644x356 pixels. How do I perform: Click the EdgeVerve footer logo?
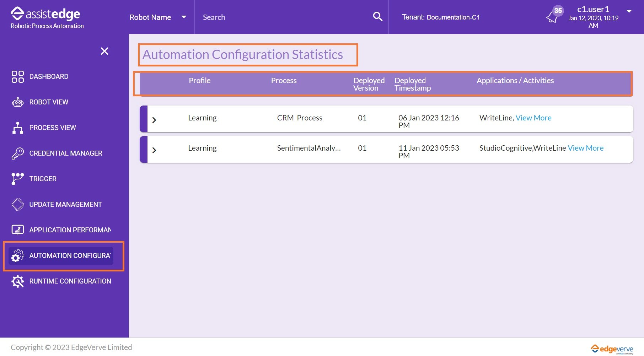coord(612,349)
